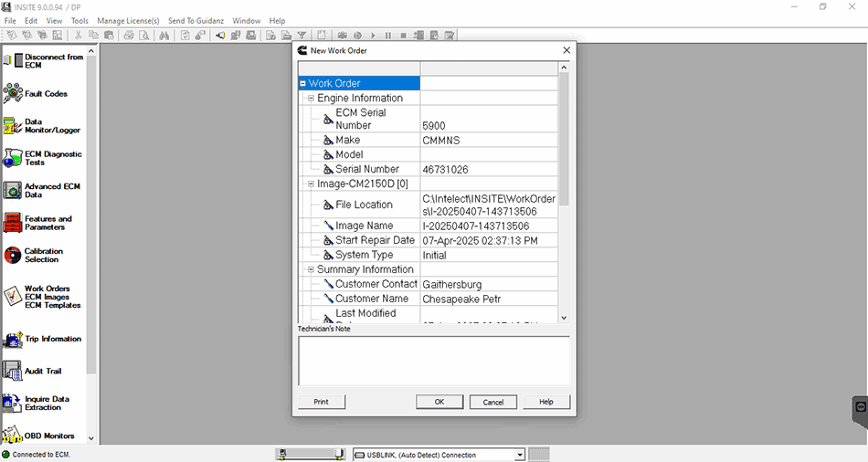This screenshot has height=462, width=868.
Task: Click Customer Name value Chesapeake Petr
Action: click(461, 299)
